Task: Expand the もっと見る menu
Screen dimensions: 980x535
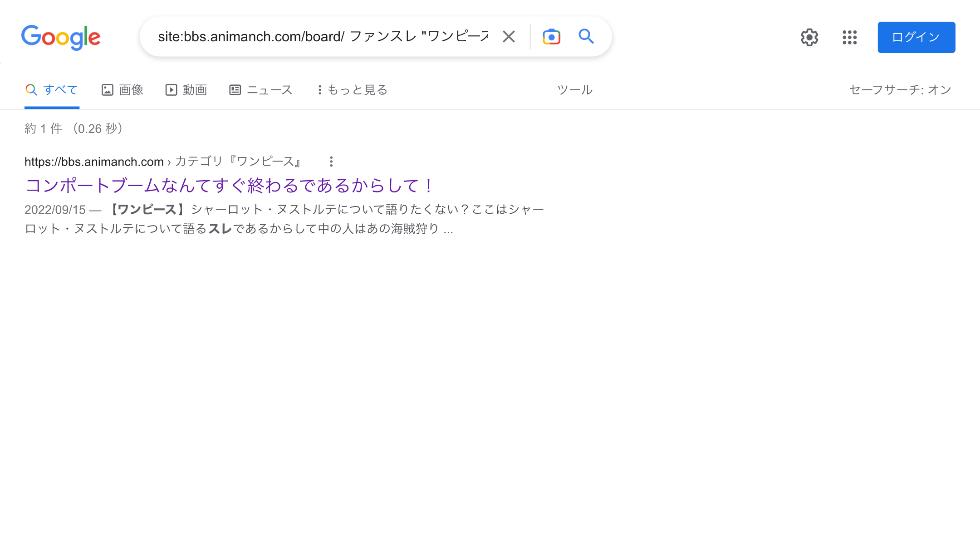Action: click(x=352, y=90)
